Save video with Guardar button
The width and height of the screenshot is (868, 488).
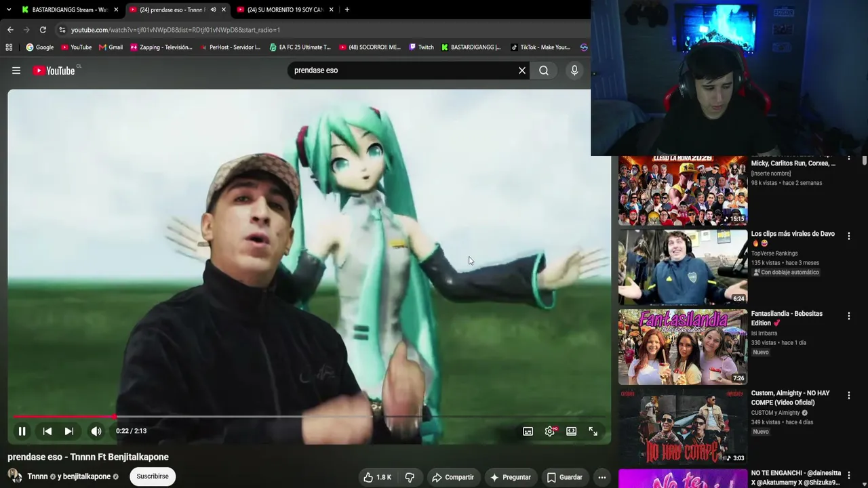(565, 477)
